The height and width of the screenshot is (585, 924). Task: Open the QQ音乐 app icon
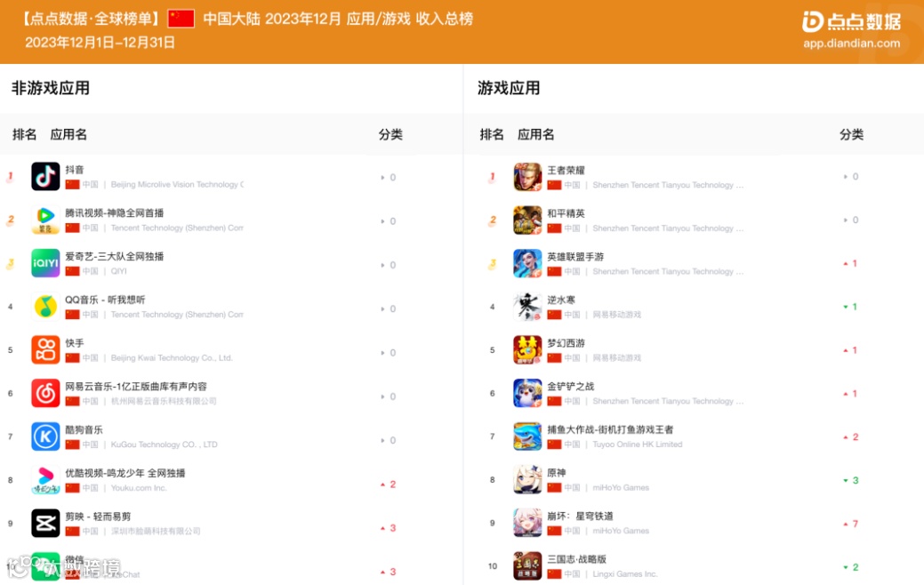pyautogui.click(x=45, y=307)
